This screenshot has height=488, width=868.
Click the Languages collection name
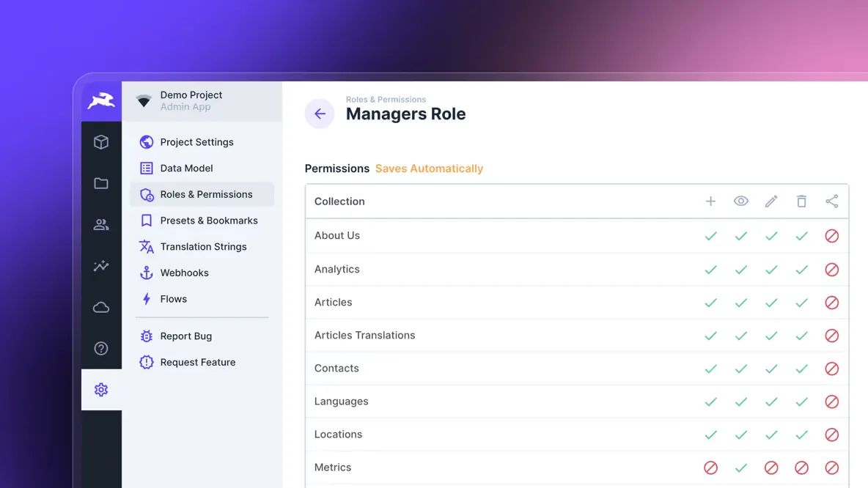341,402
